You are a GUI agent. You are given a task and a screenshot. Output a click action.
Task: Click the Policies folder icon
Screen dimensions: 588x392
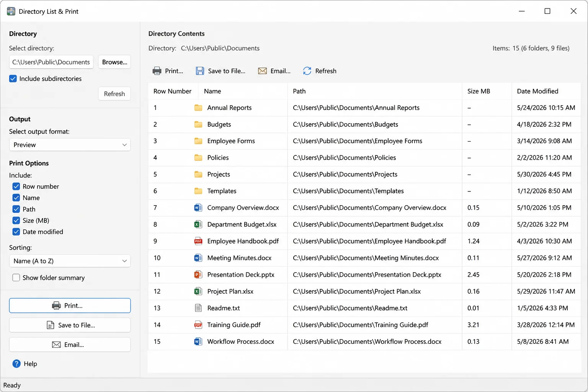pyautogui.click(x=198, y=158)
